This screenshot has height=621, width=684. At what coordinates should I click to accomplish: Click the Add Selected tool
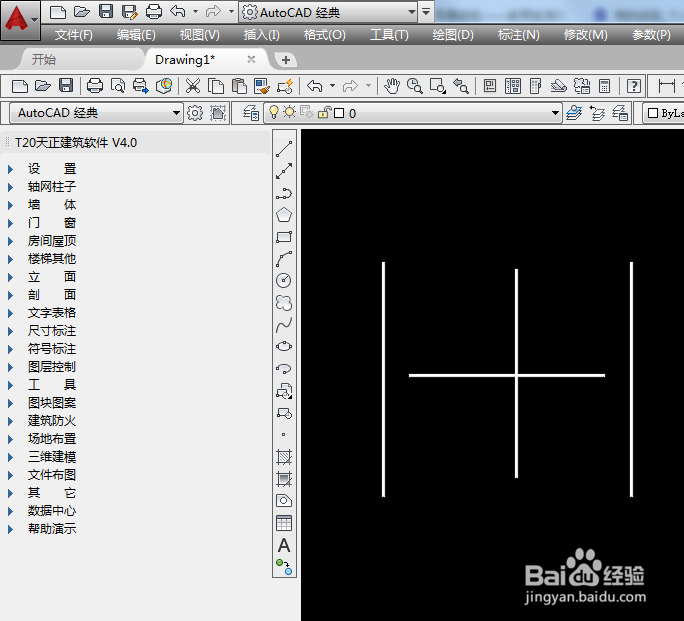pyautogui.click(x=284, y=566)
